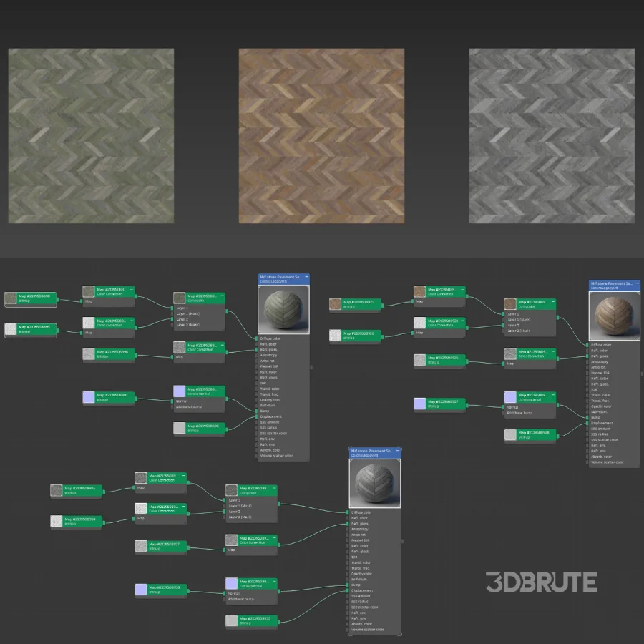This screenshot has width=644, height=644.
Task: Select the Bitmap node wired to brown material's Displacement
Action: pos(530,434)
